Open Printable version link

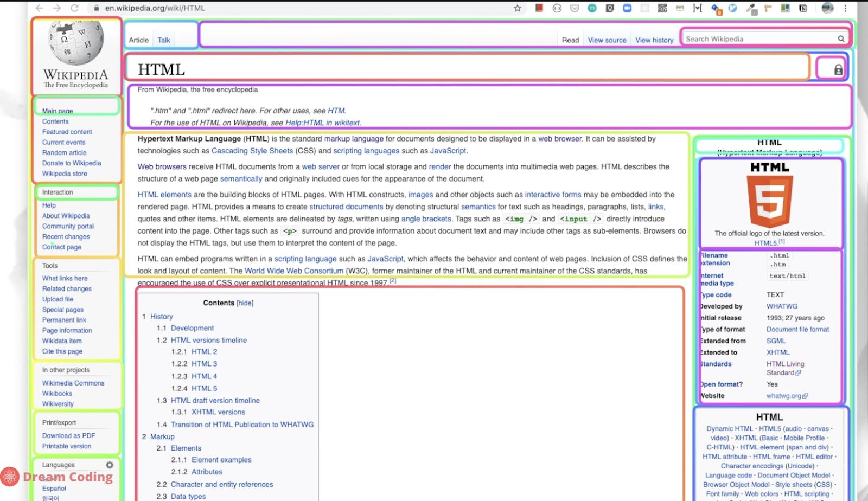click(x=67, y=446)
